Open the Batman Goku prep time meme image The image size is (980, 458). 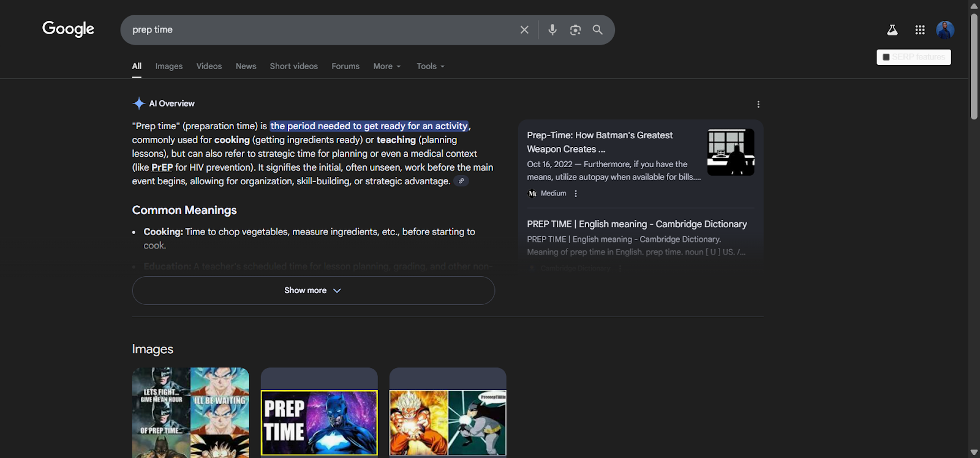point(190,412)
